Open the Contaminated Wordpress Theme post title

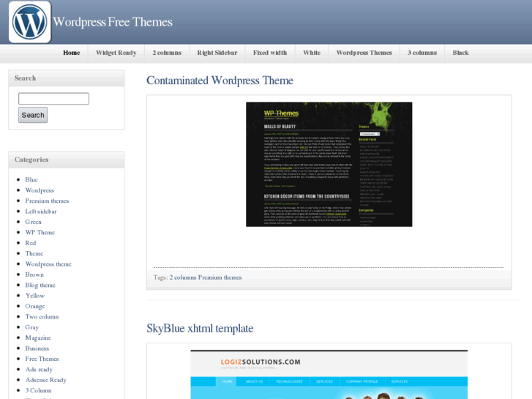pos(220,81)
